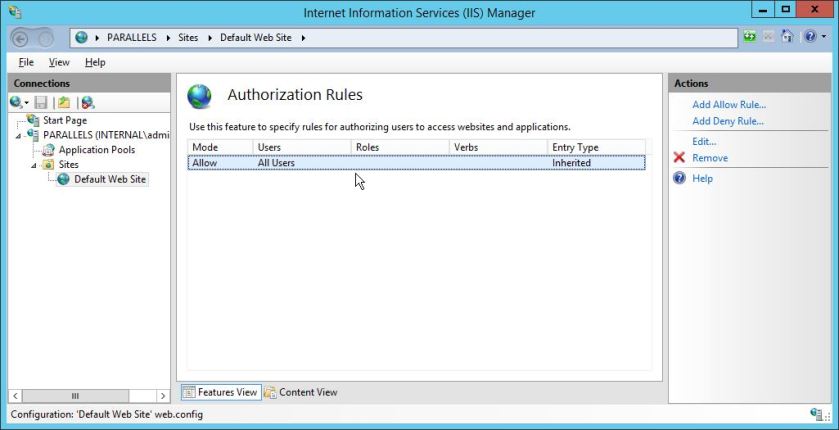Click the Start Page tree icon
Screen dimensions: 839x430
[x=33, y=120]
